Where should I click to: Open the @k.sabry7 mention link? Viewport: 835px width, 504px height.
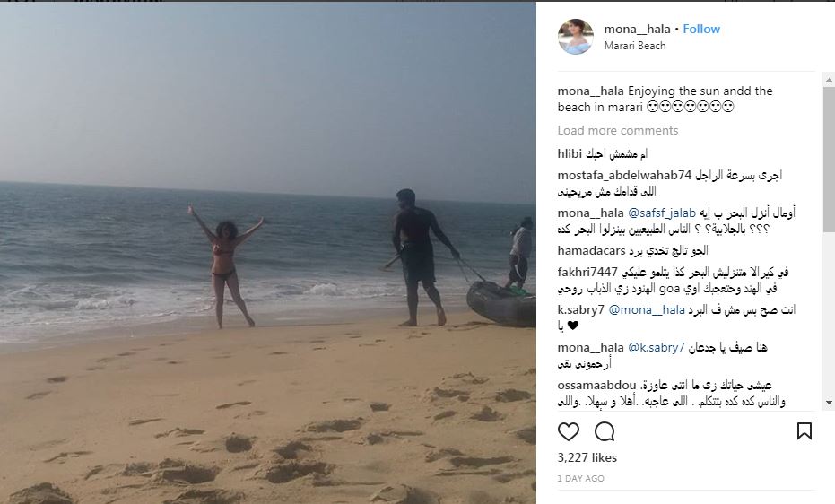click(x=657, y=348)
